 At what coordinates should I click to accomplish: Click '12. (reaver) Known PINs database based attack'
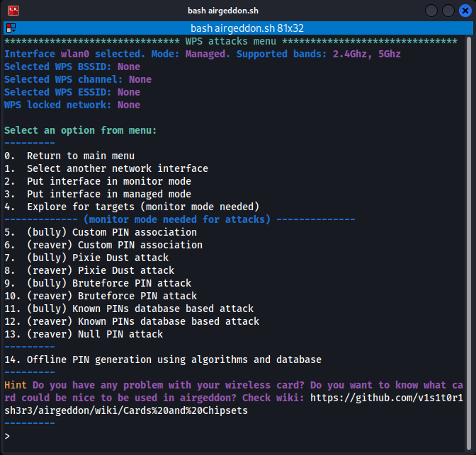coord(132,321)
